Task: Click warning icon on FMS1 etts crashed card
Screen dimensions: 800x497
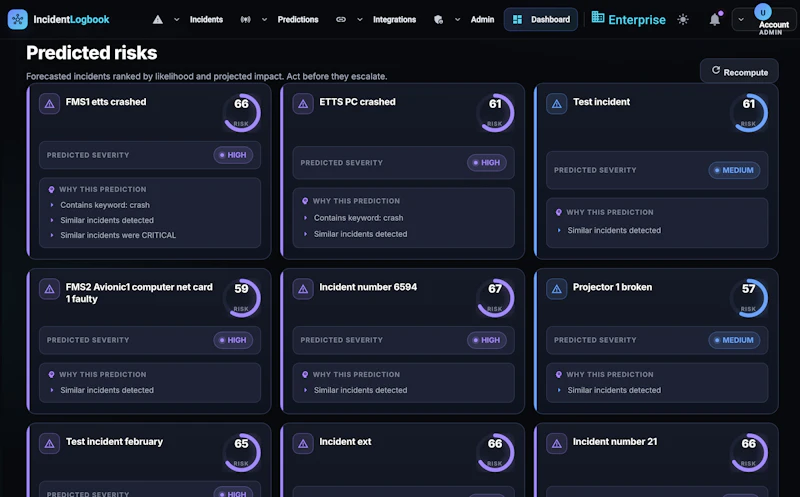Action: (x=49, y=104)
